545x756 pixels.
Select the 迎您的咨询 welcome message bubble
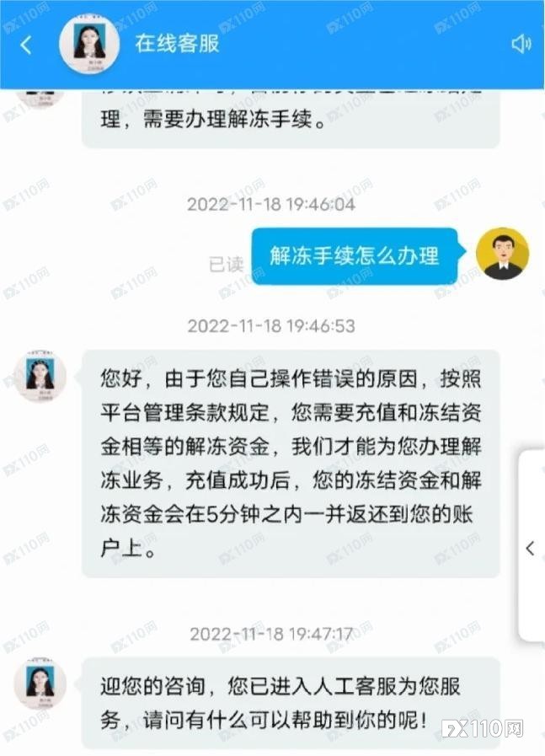pos(291,703)
